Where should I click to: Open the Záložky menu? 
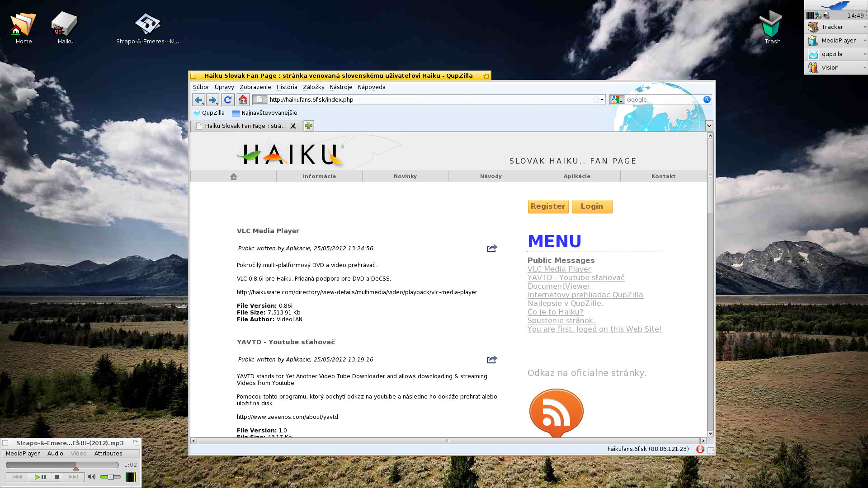(313, 87)
